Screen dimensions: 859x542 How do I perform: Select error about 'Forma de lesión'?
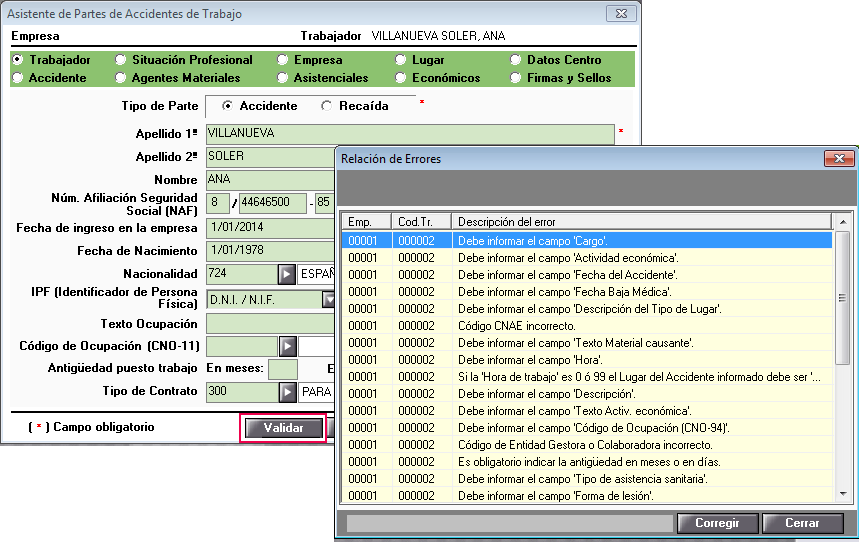coord(587,495)
